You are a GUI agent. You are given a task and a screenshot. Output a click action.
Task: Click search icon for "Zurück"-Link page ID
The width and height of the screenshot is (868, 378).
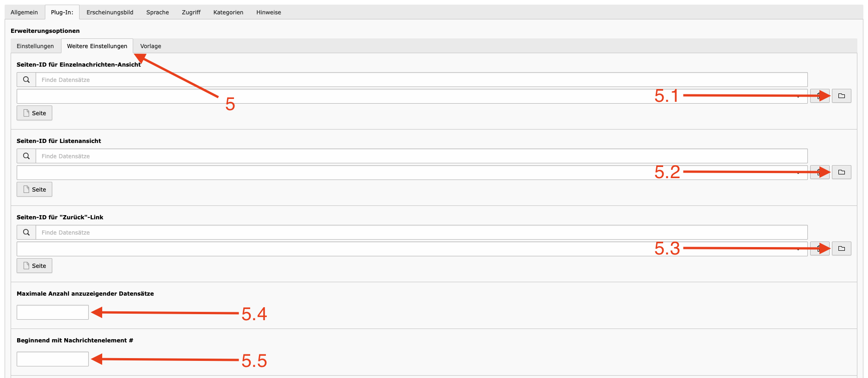[26, 232]
